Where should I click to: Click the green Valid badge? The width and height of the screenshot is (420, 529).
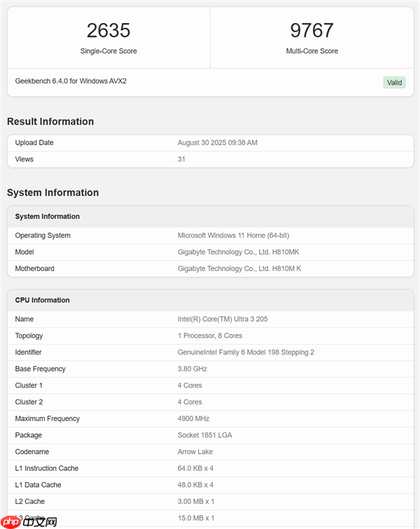click(x=394, y=83)
